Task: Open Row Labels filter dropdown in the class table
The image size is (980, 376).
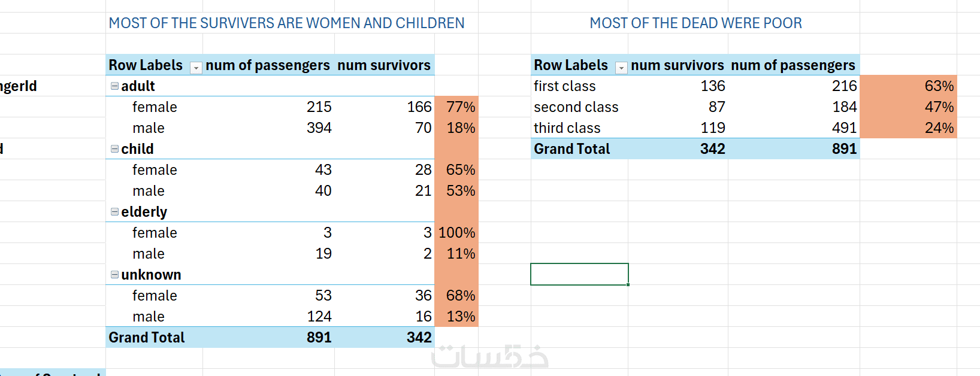Action: pos(621,68)
